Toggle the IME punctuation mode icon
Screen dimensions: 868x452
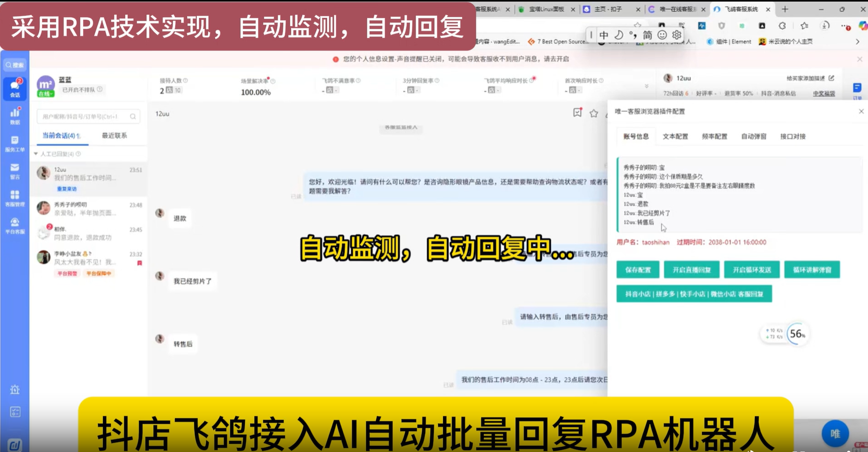(x=633, y=35)
